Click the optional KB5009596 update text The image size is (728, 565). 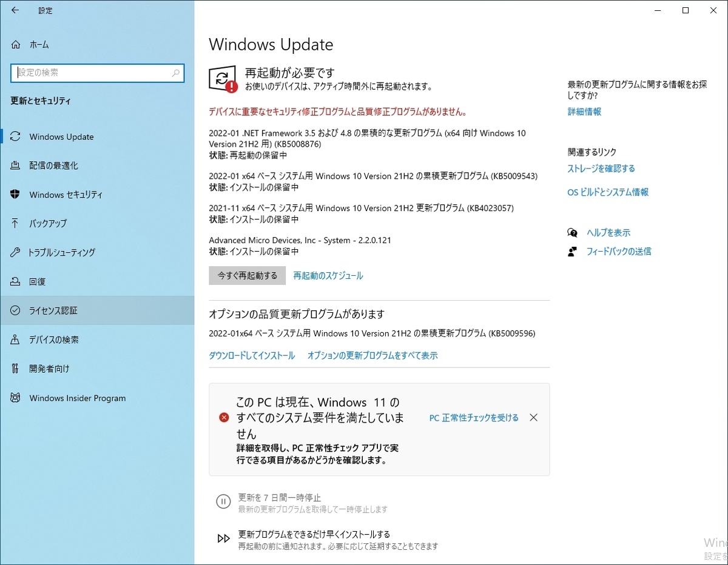(372, 333)
